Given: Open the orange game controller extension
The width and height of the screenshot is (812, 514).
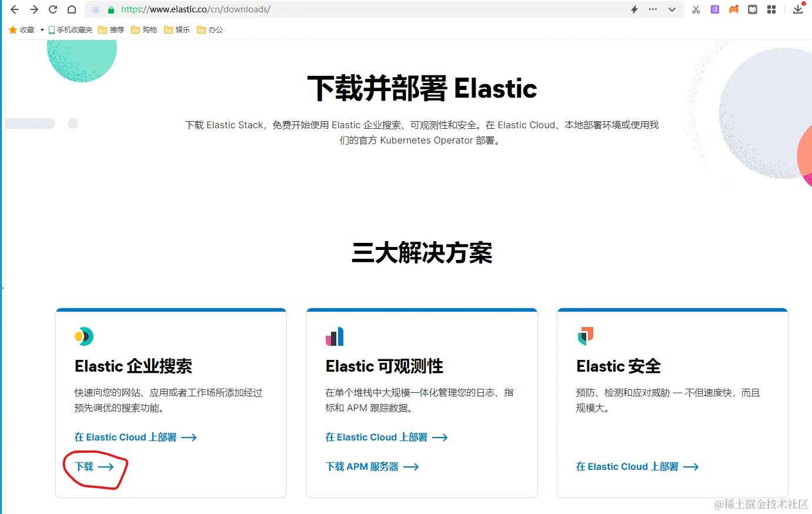Looking at the screenshot, I should tap(734, 9).
